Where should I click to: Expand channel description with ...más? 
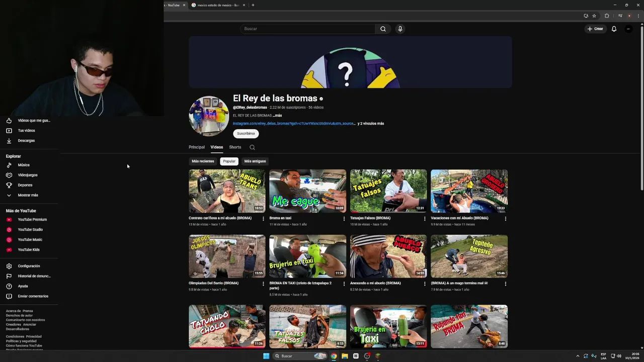277,116
